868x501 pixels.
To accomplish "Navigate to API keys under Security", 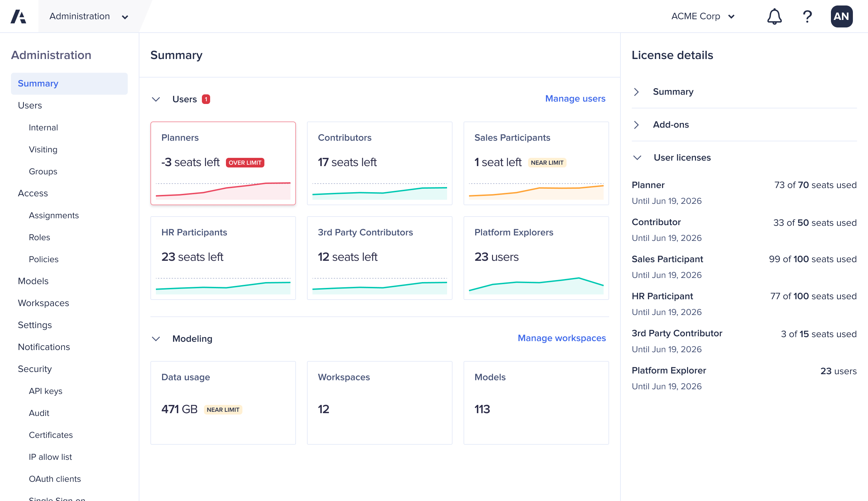I will coord(45,391).
